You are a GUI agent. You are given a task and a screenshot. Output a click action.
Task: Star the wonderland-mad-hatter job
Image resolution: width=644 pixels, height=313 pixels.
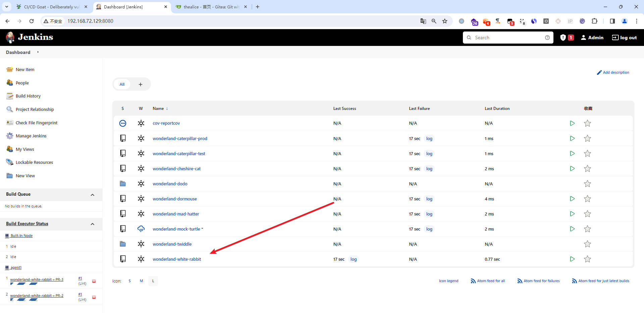[587, 214]
